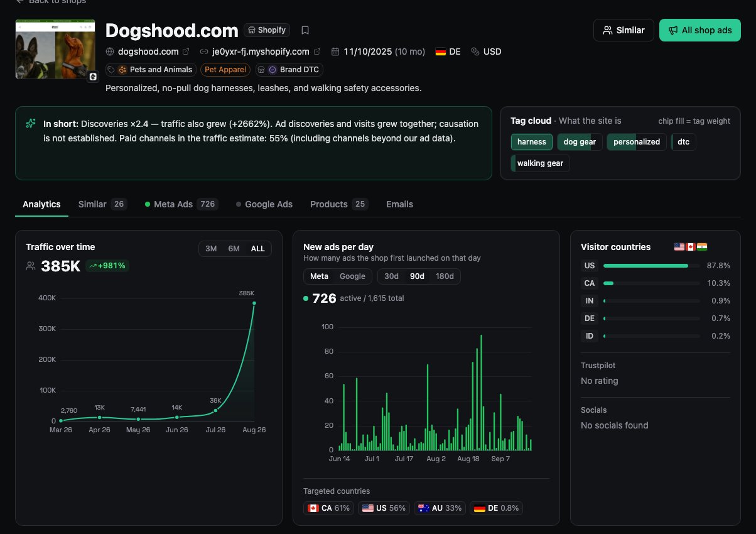Click the visitors people icon beside 385K

click(31, 266)
